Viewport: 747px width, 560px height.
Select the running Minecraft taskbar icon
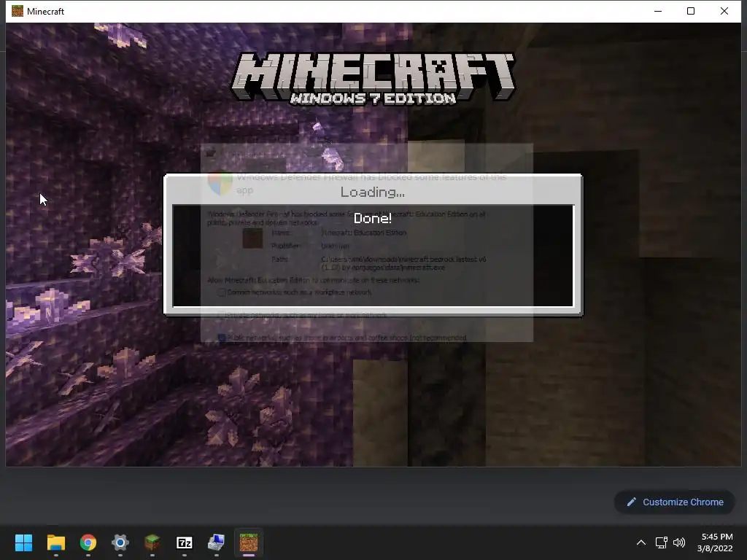(248, 542)
